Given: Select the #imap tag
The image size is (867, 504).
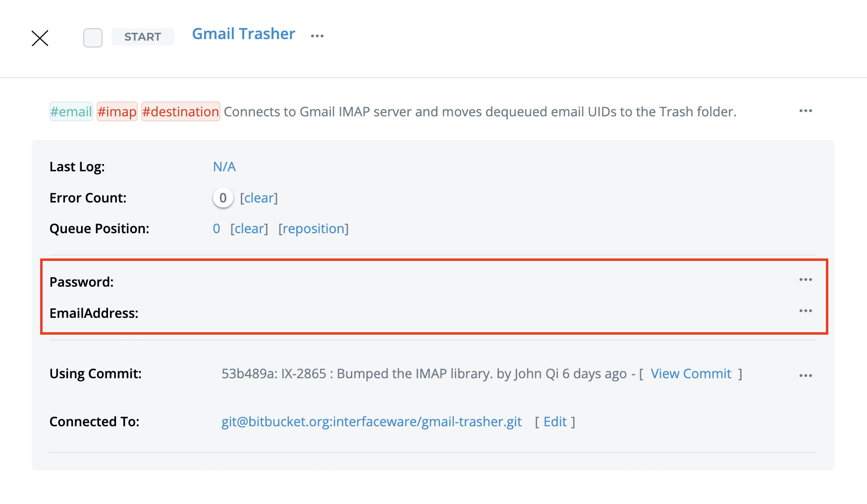Looking at the screenshot, I should 117,111.
